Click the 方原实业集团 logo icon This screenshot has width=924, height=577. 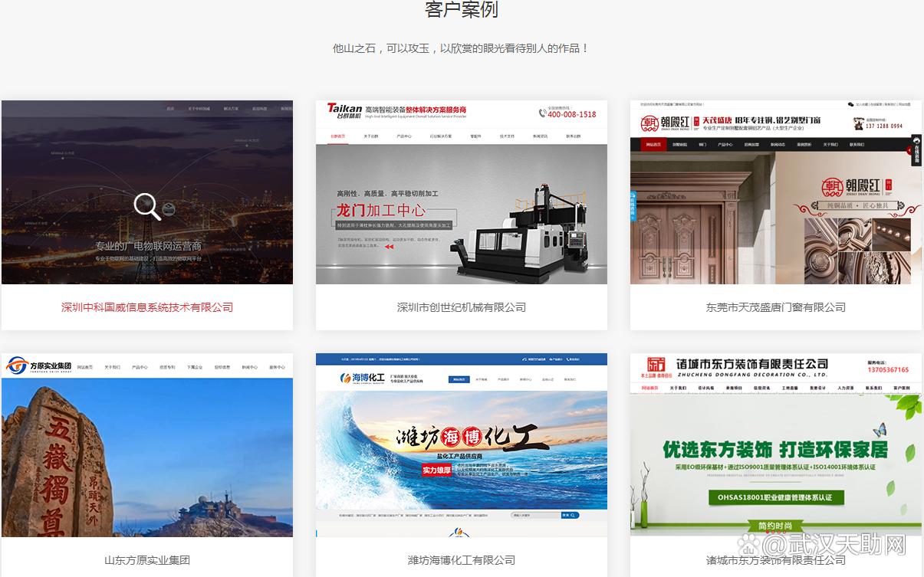[x=17, y=366]
